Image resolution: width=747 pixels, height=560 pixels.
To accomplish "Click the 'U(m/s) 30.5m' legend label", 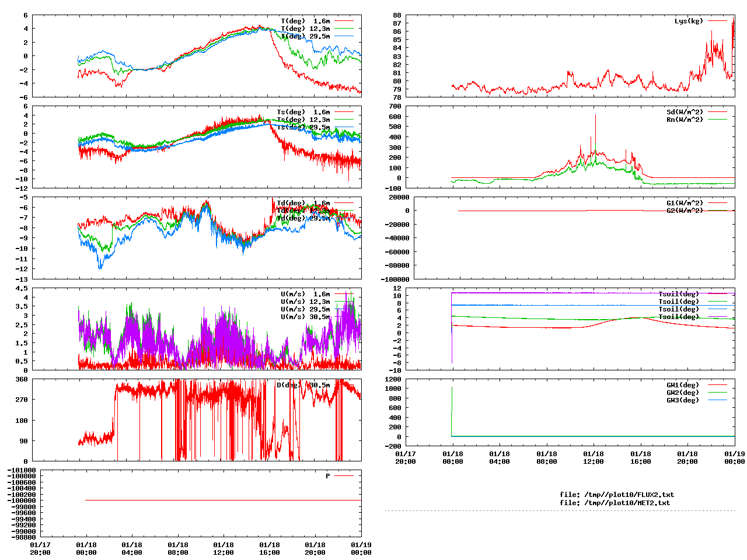I will click(x=305, y=317).
